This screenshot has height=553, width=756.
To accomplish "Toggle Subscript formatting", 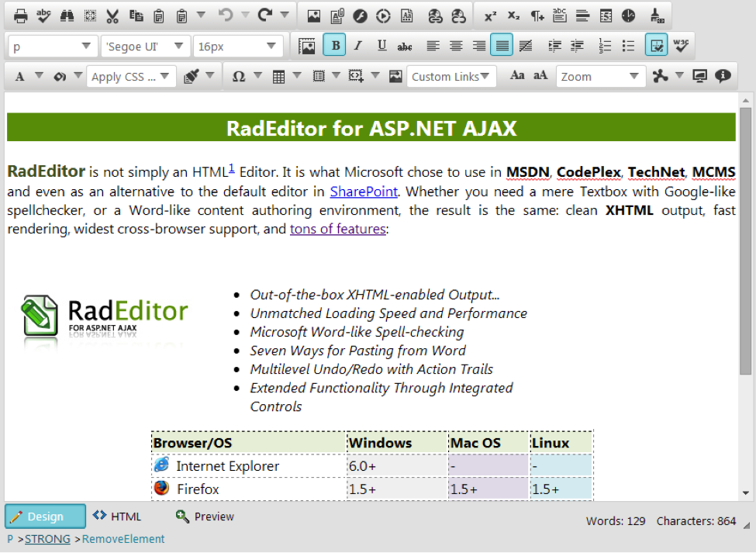I will pyautogui.click(x=513, y=16).
